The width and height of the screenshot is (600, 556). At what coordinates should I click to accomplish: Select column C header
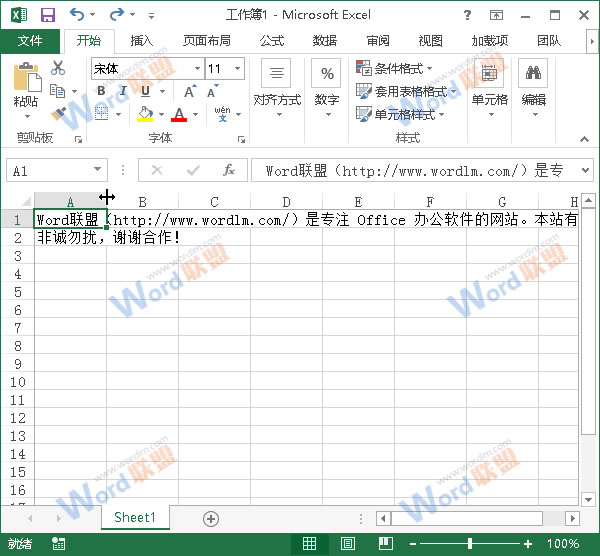coord(214,201)
